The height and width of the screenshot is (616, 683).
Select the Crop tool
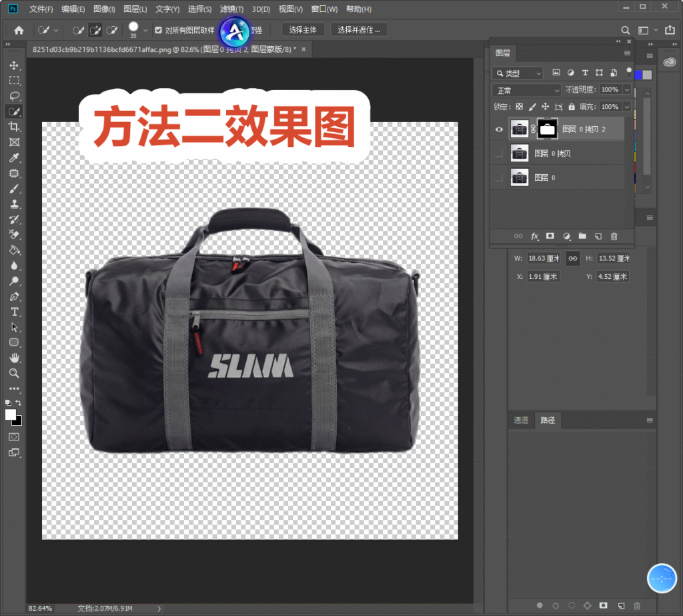coord(14,127)
